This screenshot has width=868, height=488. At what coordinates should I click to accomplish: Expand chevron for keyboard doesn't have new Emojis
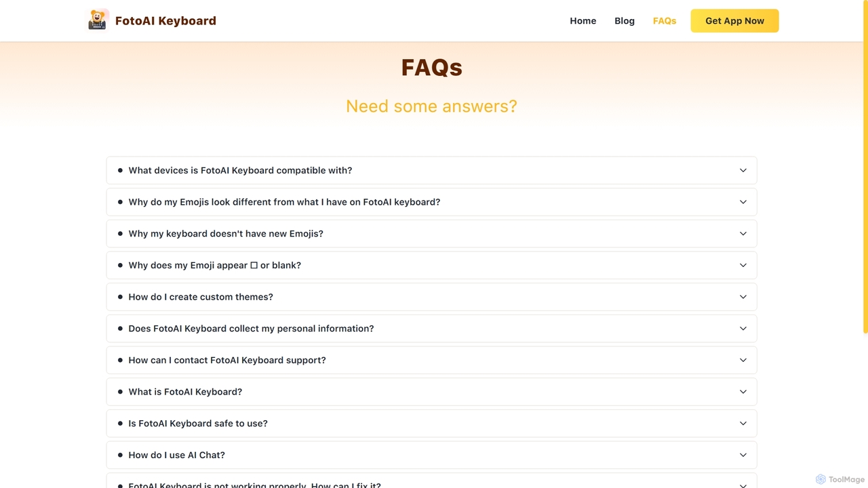coord(743,233)
